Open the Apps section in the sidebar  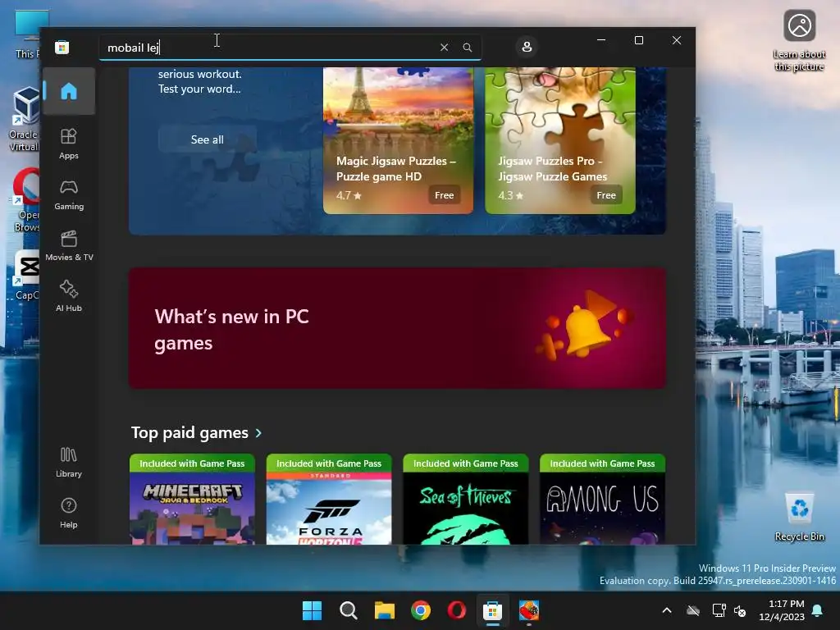(x=69, y=144)
